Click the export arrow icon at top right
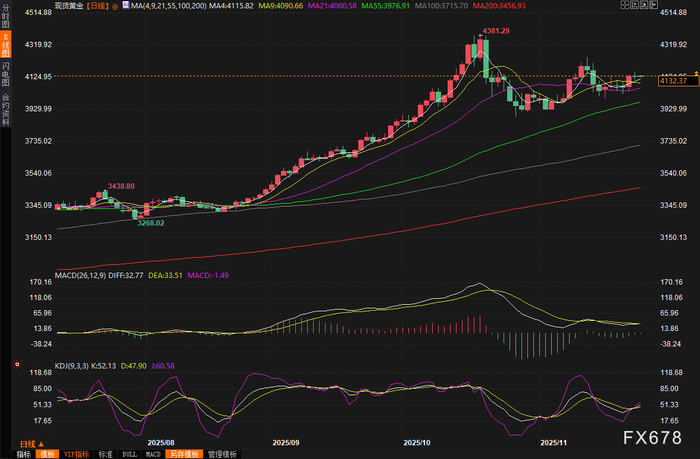Screen dimensions: 700x459 tap(654, 5)
